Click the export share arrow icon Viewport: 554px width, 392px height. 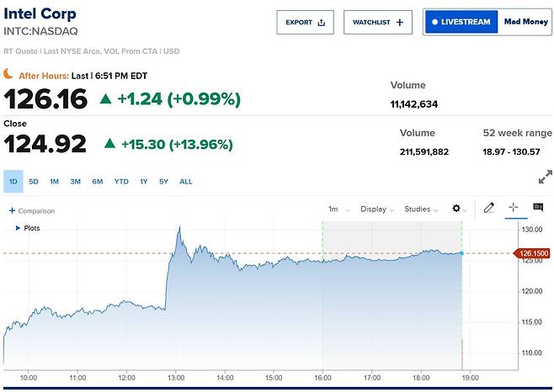[321, 23]
